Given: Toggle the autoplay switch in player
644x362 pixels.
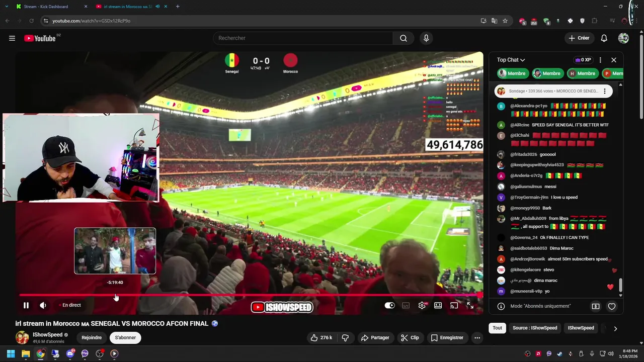Looking at the screenshot, I should point(390,305).
